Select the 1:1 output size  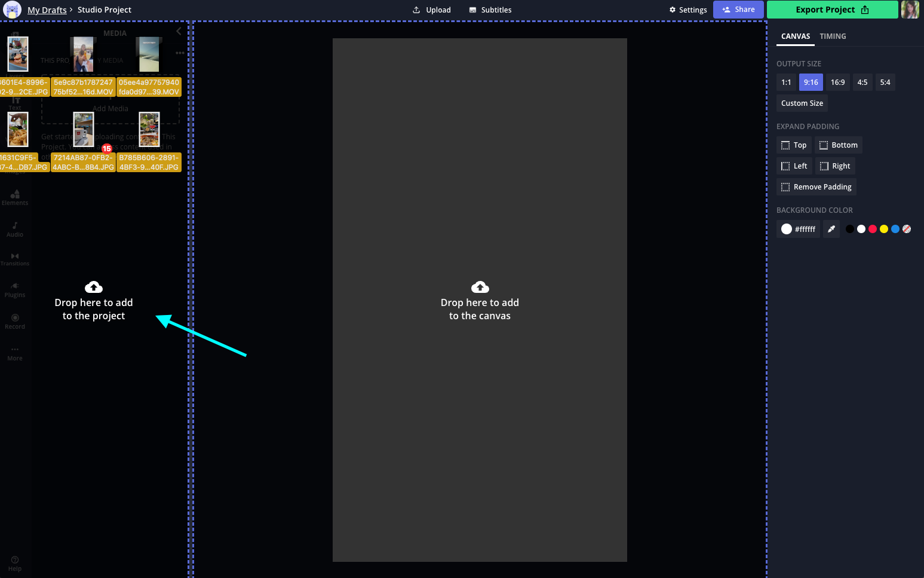click(786, 82)
